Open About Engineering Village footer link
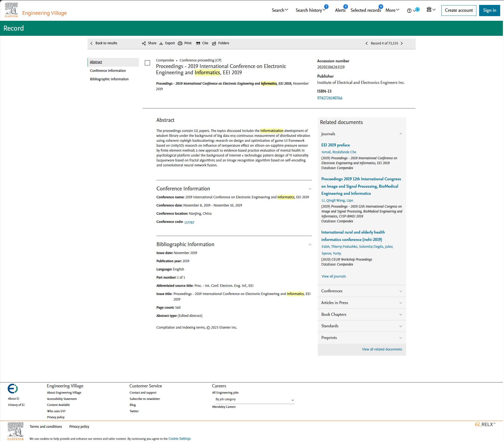 point(64,393)
